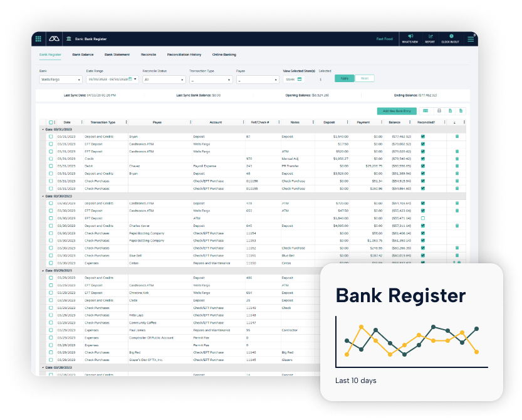Click attachment icon in check 011199 row

click(457, 189)
